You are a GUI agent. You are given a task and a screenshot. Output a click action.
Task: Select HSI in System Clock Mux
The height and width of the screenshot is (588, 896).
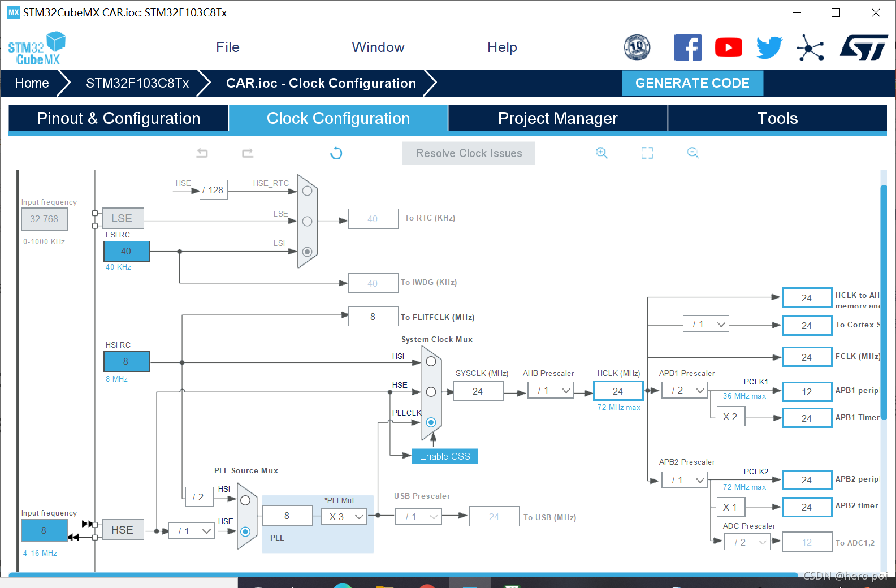pos(431,361)
